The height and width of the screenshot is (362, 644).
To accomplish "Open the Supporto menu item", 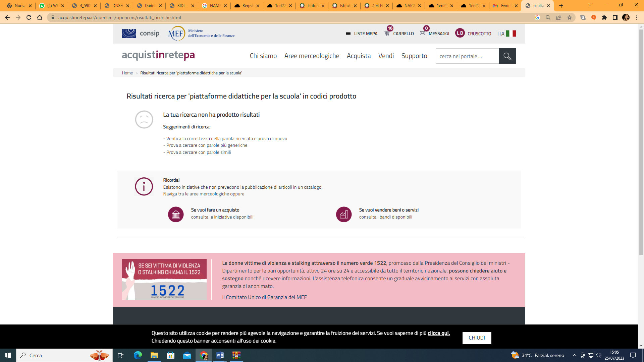I will pos(414,56).
